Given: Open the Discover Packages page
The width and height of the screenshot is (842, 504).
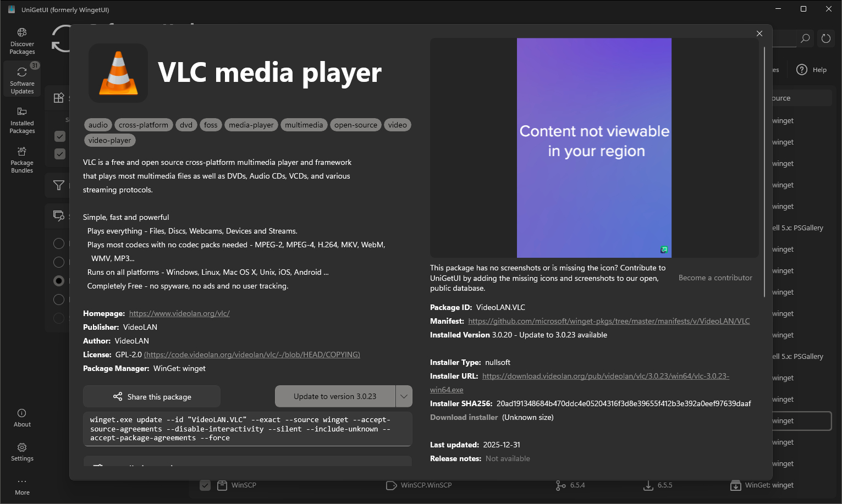Looking at the screenshot, I should click(22, 41).
